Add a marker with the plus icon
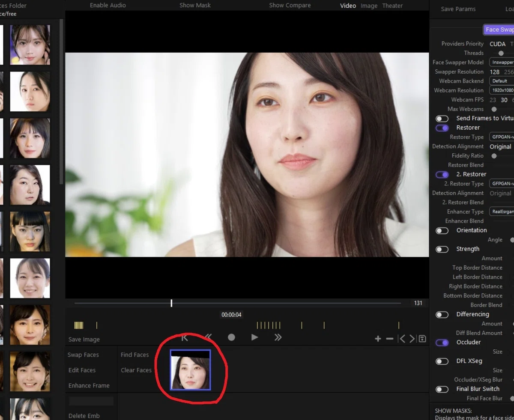The width and height of the screenshot is (514, 420). coord(378,339)
